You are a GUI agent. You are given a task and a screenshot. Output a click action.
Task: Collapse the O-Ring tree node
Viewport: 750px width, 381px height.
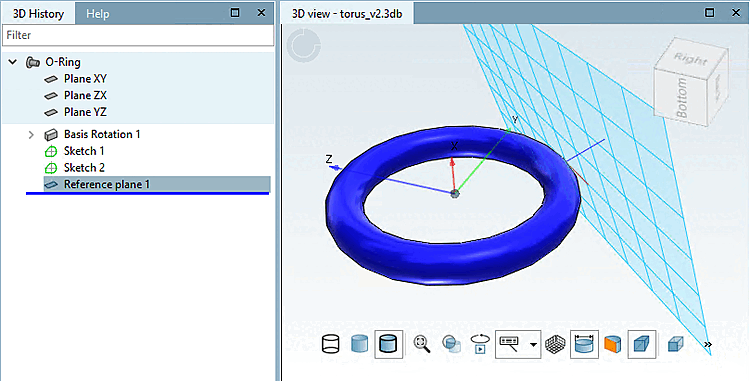(x=13, y=62)
